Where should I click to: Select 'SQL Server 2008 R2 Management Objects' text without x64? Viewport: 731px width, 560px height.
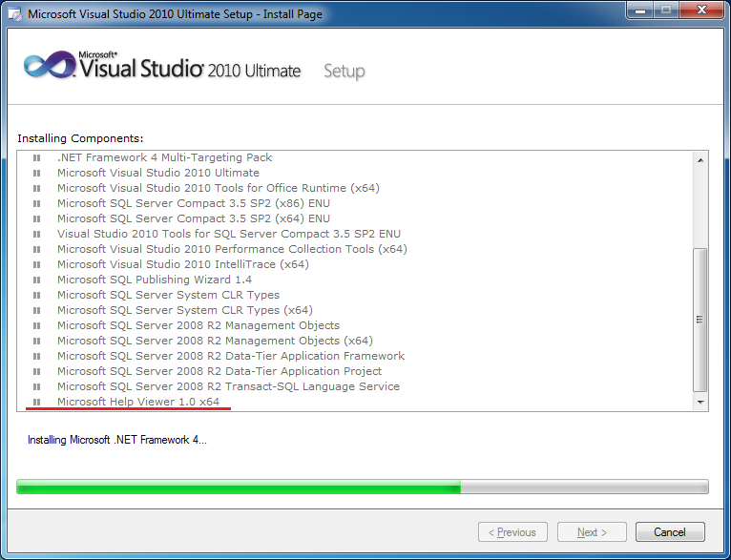coord(198,325)
